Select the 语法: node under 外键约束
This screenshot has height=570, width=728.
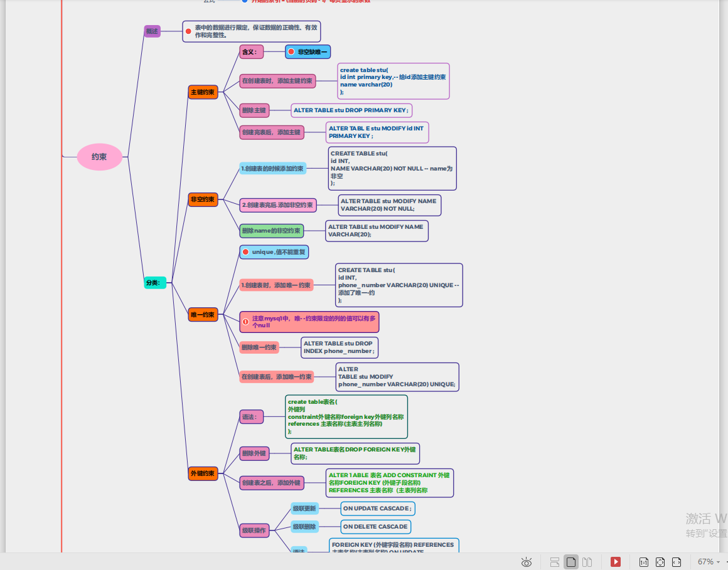[251, 417]
